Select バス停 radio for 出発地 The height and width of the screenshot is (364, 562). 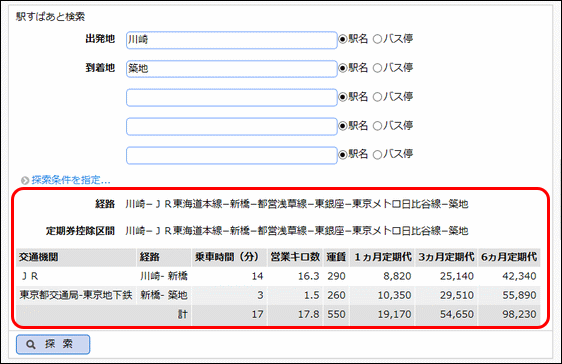[377, 39]
